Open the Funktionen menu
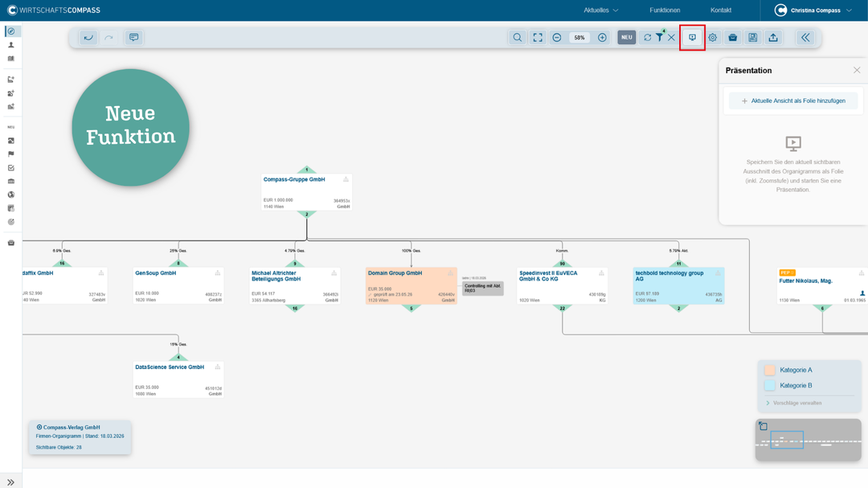Screen dimensions: 868x488 (x=665, y=10)
